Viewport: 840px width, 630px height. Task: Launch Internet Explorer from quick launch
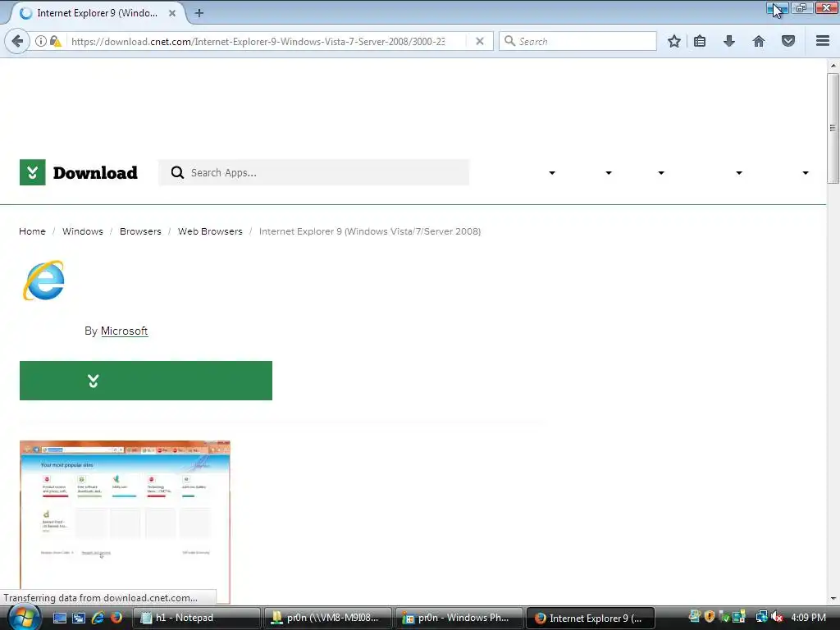tap(98, 618)
